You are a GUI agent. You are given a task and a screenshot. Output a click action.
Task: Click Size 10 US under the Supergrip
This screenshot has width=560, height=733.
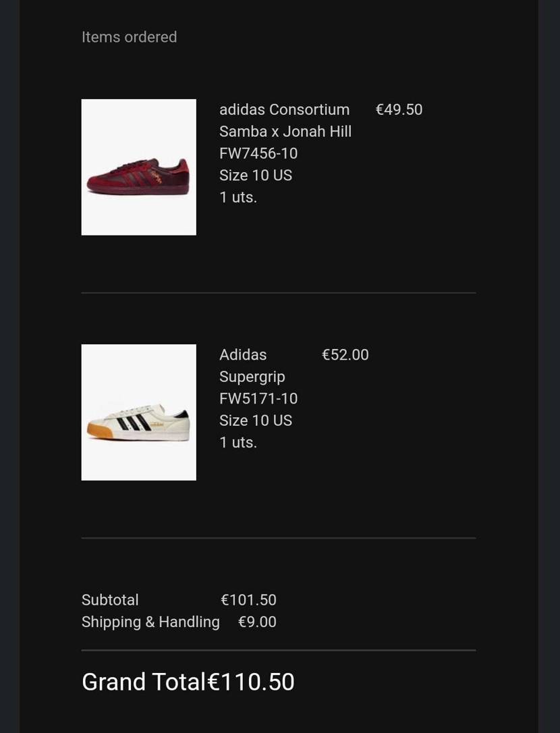256,420
